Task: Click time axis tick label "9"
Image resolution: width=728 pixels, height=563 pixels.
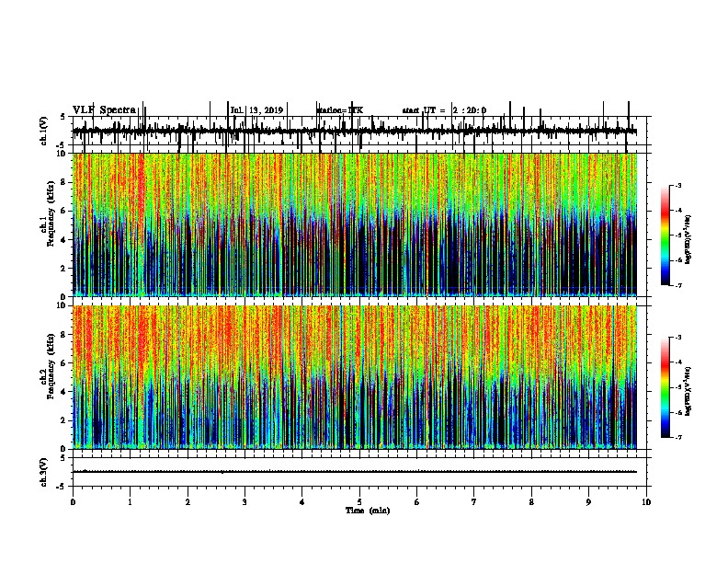Action: (x=588, y=502)
